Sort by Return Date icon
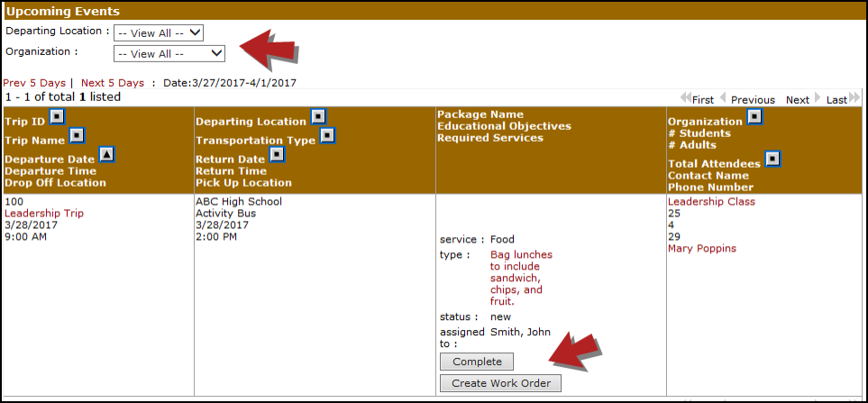 click(277, 154)
